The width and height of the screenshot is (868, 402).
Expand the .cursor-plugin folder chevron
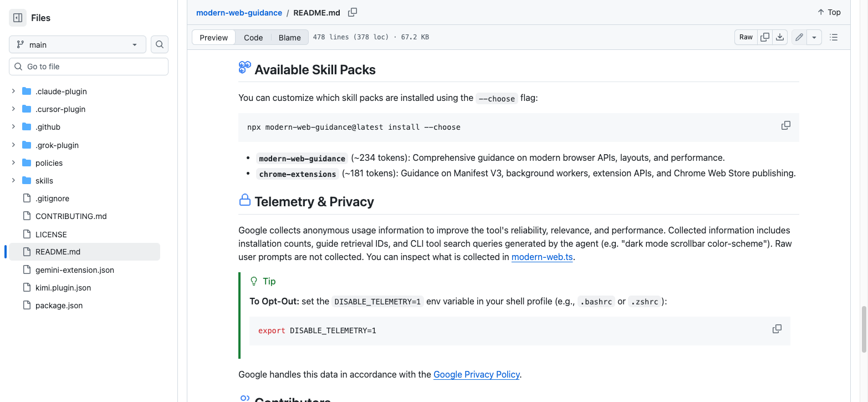coord(13,109)
